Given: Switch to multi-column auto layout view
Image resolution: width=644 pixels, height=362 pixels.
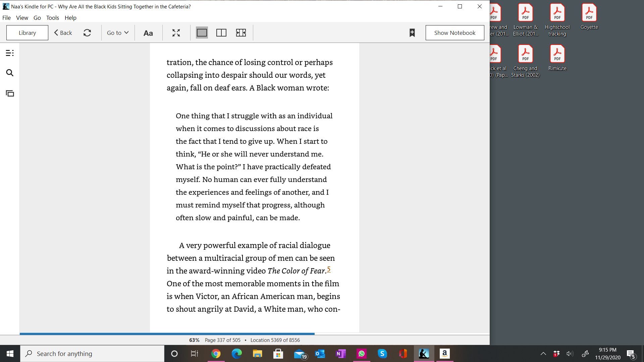Looking at the screenshot, I should click(241, 33).
